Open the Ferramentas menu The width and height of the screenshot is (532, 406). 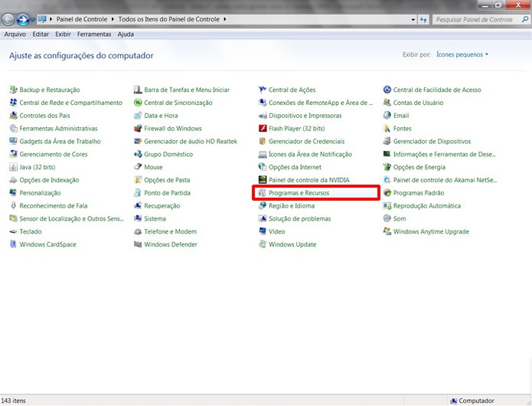tap(94, 34)
